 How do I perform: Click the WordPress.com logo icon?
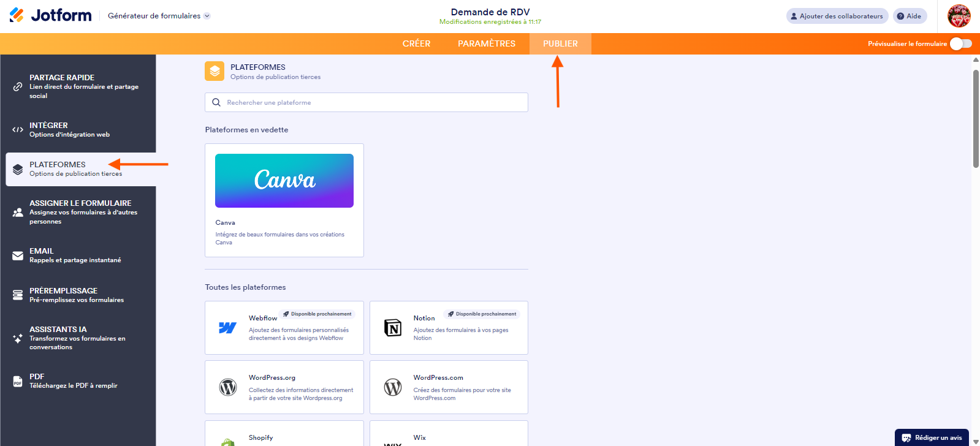point(393,387)
